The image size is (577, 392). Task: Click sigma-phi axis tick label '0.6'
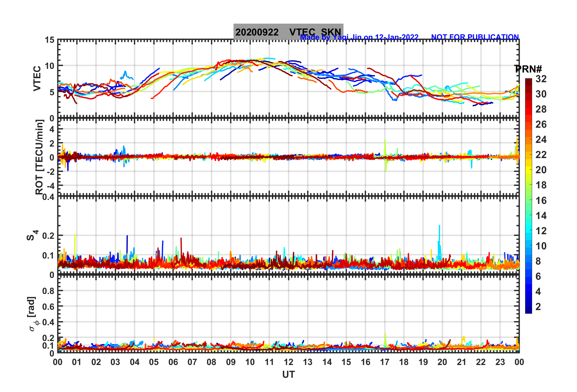[49, 307]
